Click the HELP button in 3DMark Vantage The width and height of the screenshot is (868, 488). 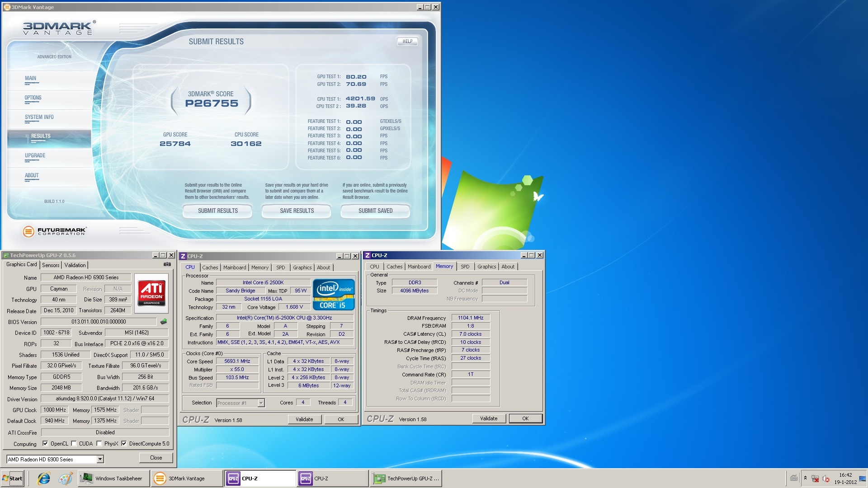pos(407,41)
